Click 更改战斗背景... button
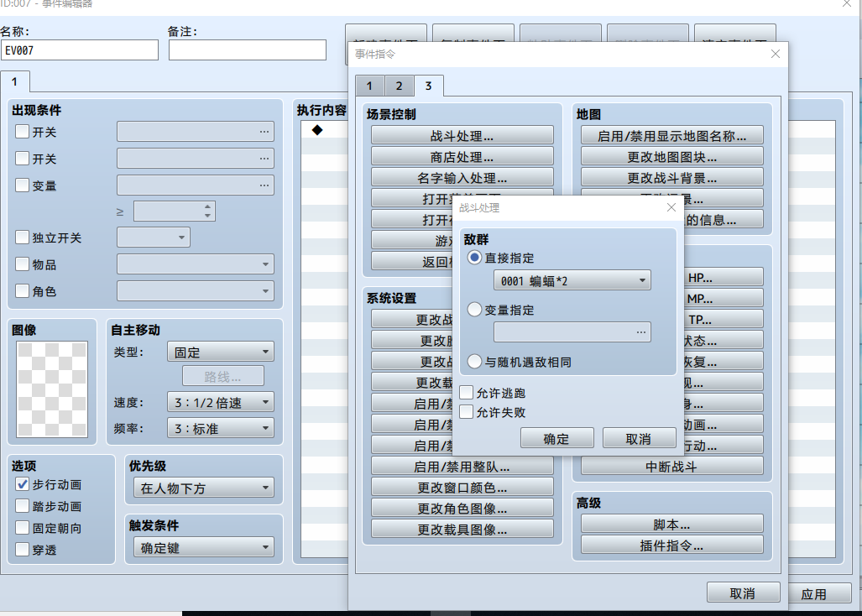The width and height of the screenshot is (862, 616). 671,177
